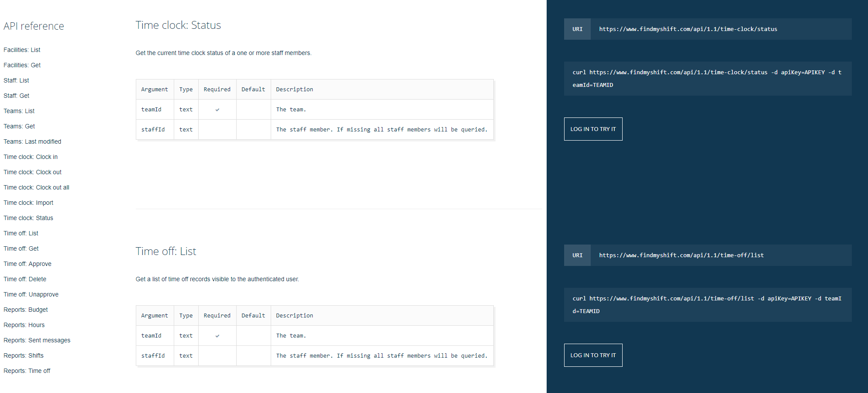This screenshot has height=393, width=868.
Task: Open Time clock: Clock in documentation
Action: coord(31,157)
